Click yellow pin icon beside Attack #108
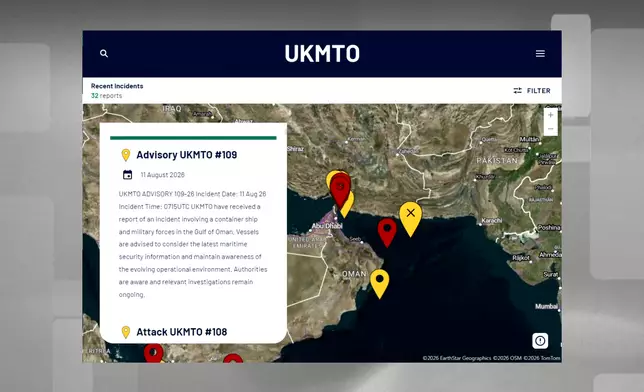Screen dimensions: 644x392 click(126, 332)
